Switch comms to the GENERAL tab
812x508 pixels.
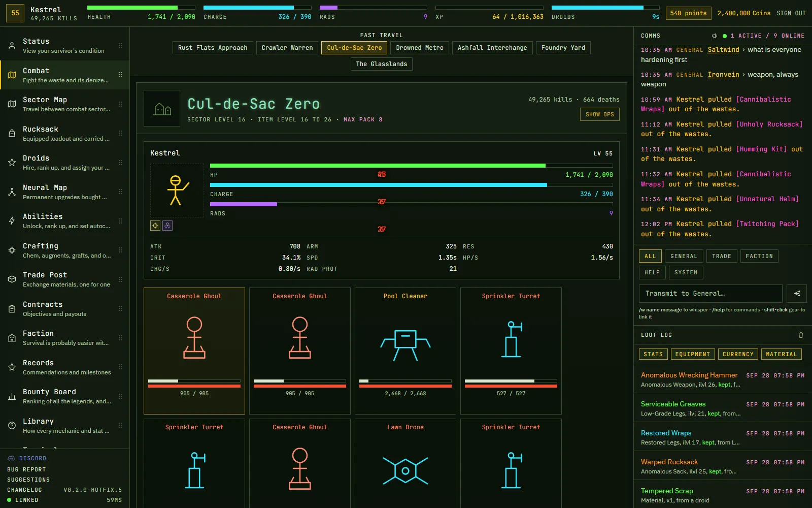tap(684, 256)
